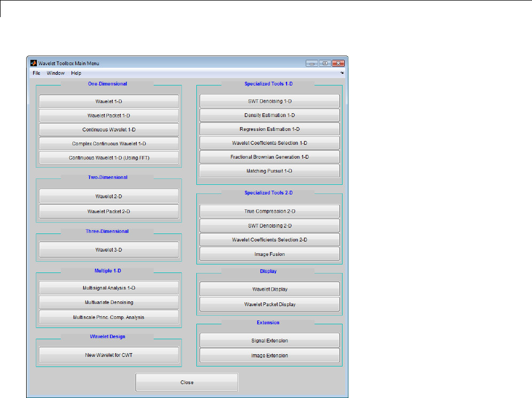Open the Window menu
532x398 pixels.
55,73
